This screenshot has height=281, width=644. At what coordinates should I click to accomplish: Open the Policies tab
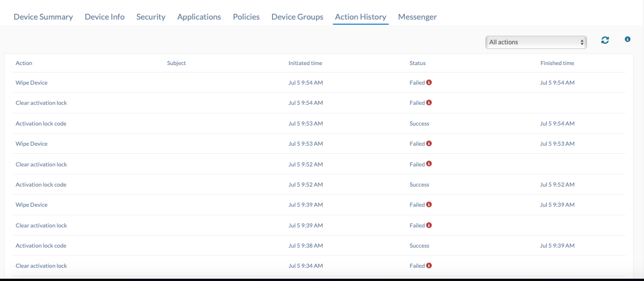tap(246, 17)
